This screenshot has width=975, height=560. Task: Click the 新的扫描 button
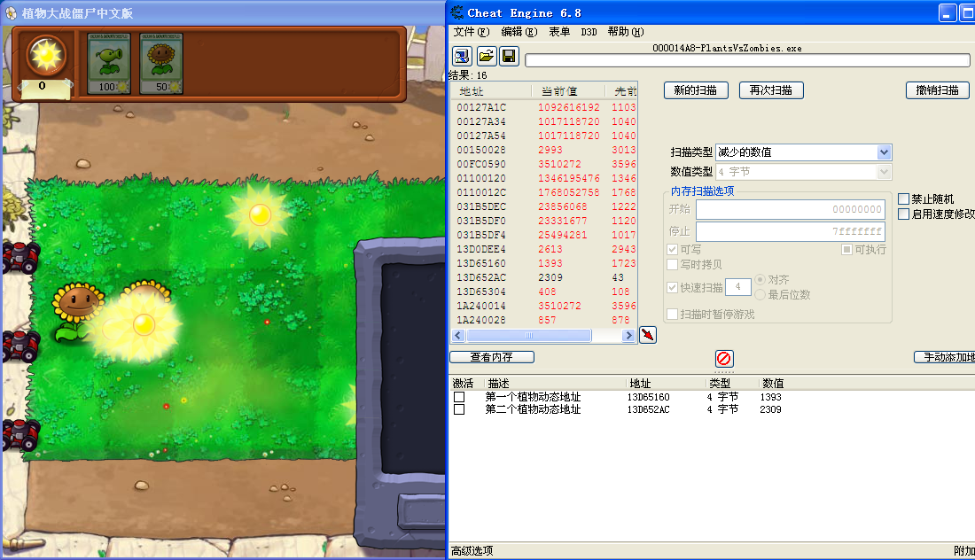click(695, 90)
